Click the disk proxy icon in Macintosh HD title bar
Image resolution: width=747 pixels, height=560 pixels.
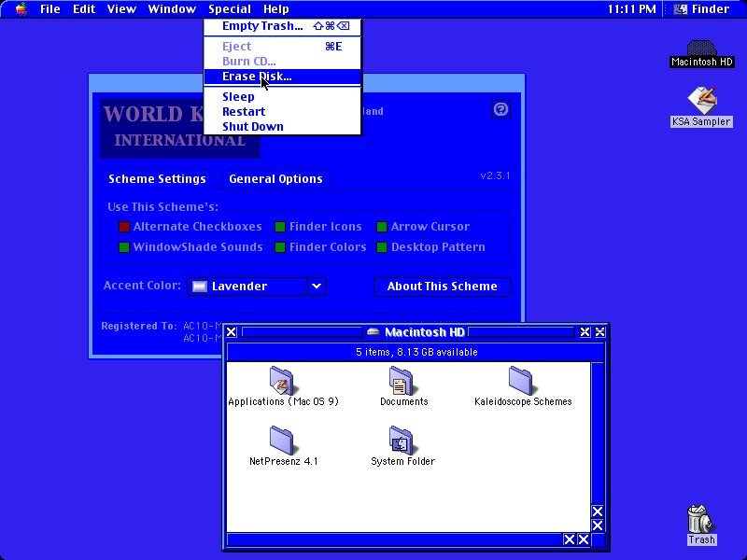(x=373, y=332)
